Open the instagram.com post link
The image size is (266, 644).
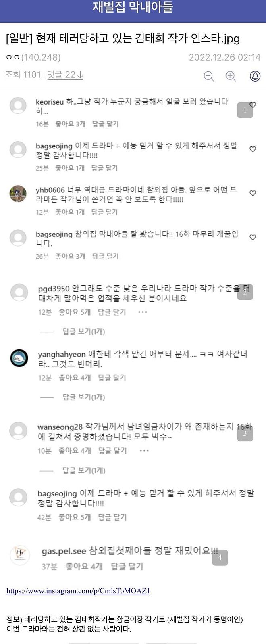(78, 591)
